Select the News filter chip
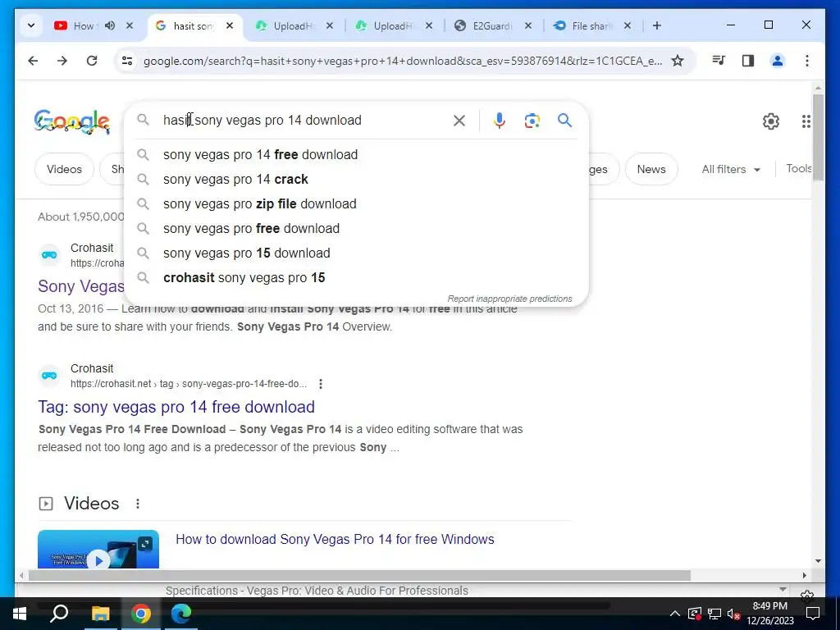 pyautogui.click(x=651, y=169)
